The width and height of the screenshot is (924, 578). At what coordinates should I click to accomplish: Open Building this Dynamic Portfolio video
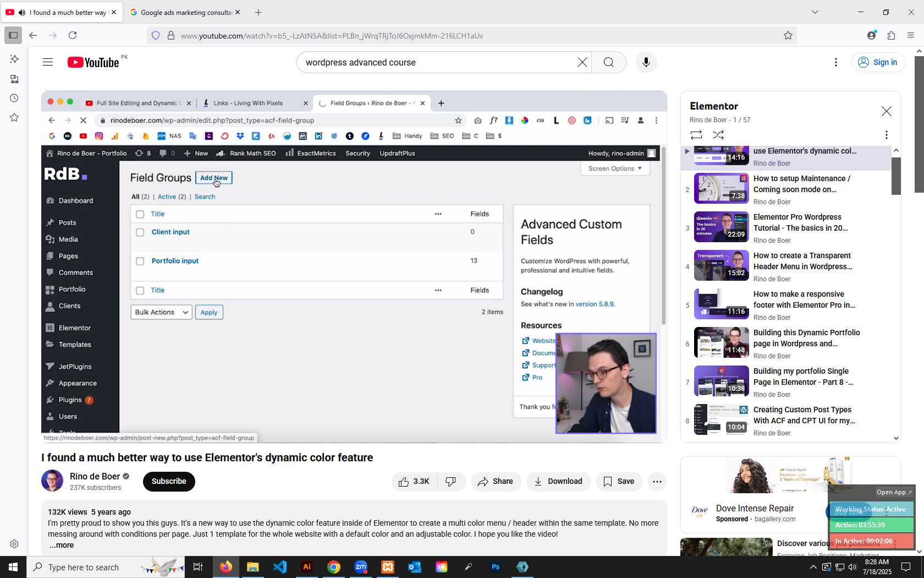point(807,338)
